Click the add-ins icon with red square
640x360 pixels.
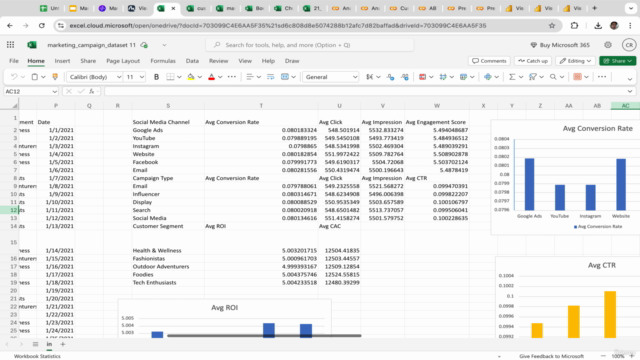tap(577, 77)
